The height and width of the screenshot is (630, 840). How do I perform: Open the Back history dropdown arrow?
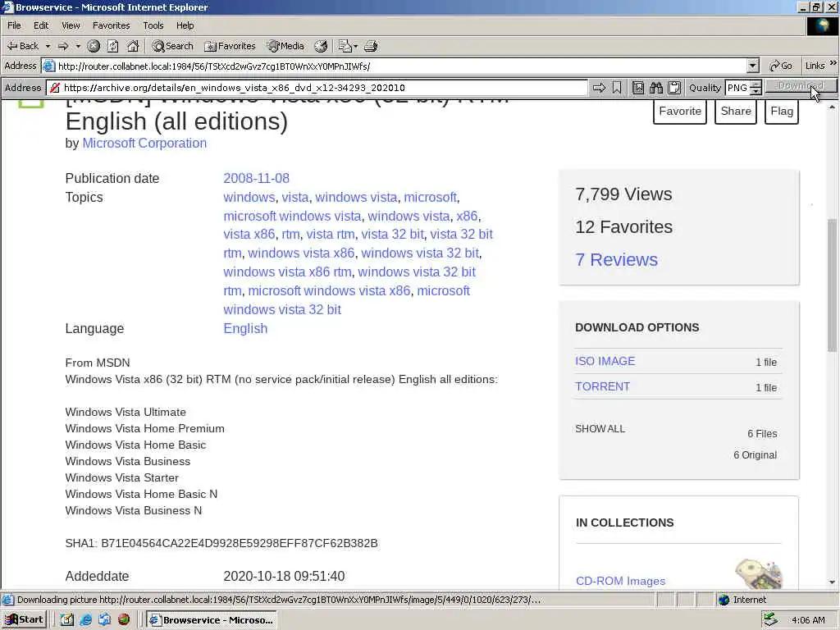tap(48, 46)
